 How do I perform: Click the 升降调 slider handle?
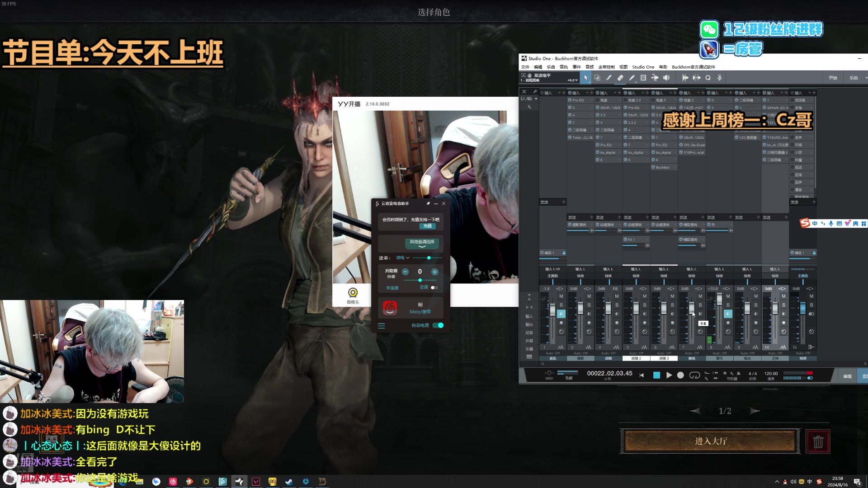[x=420, y=280]
